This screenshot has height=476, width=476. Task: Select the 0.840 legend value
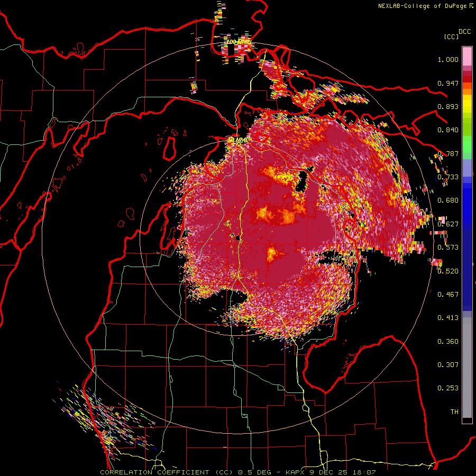(x=448, y=130)
